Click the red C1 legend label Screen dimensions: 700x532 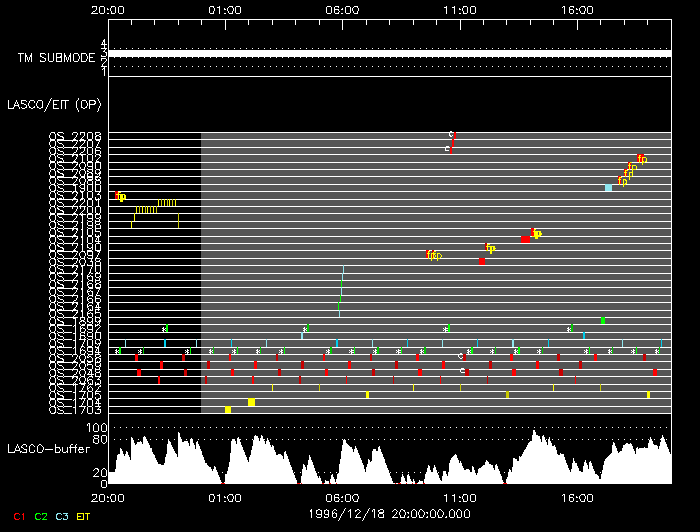point(19,516)
